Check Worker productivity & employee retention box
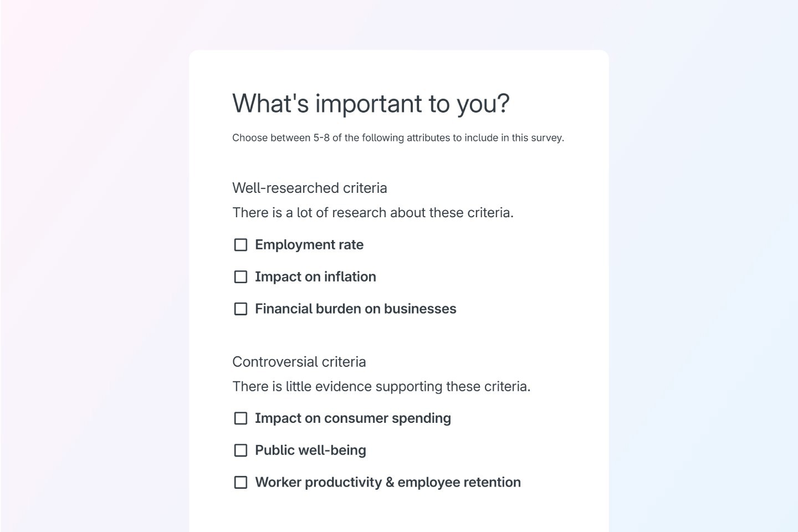This screenshot has width=798, height=532. click(241, 483)
